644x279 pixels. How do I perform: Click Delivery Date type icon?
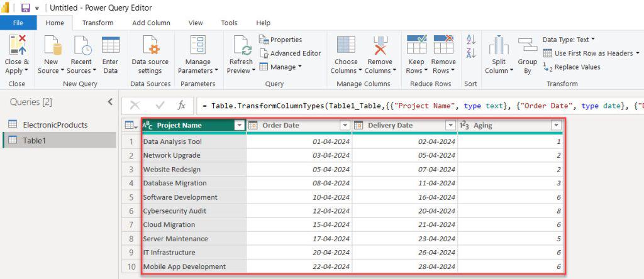point(358,126)
